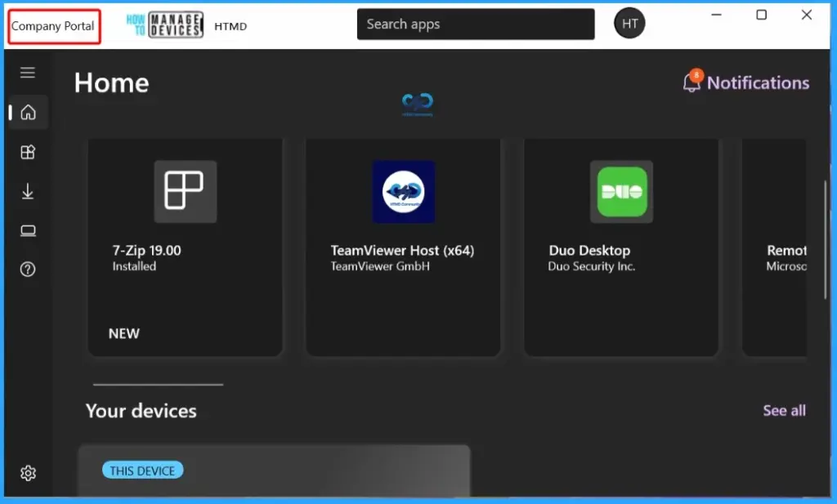Click Duo Security Inc. publisher text
Viewport: 837px width, 504px height.
pyautogui.click(x=592, y=266)
